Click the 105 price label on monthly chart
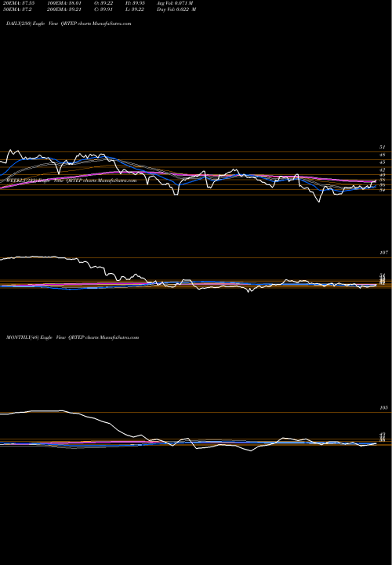This screenshot has width=392, height=565. click(383, 408)
